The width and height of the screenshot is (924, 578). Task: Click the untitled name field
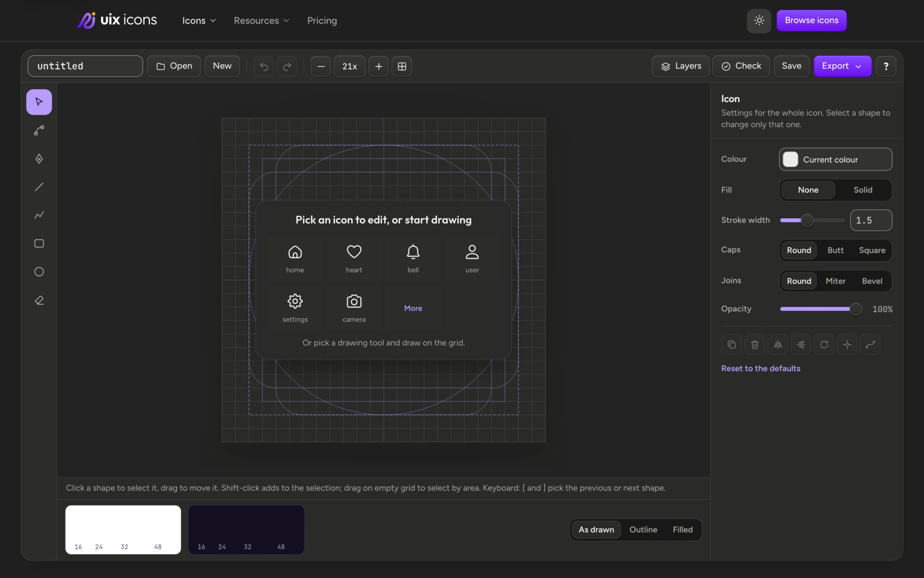pyautogui.click(x=85, y=66)
